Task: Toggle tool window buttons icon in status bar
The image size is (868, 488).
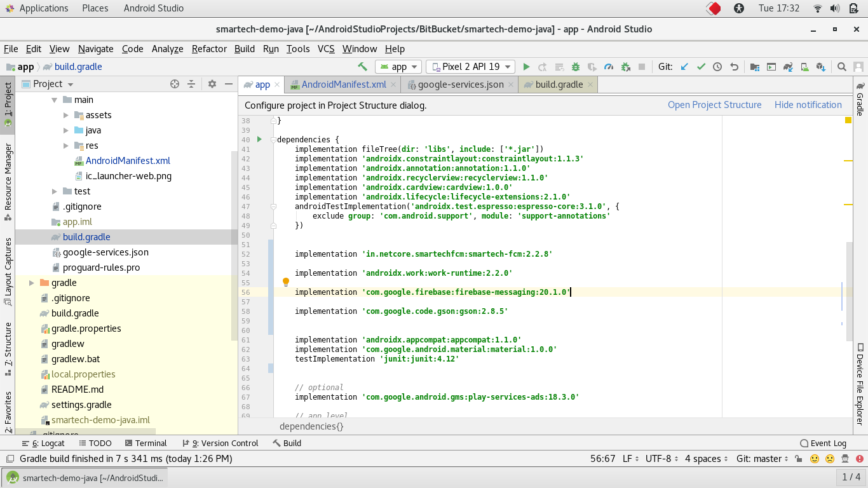Action: 10,459
